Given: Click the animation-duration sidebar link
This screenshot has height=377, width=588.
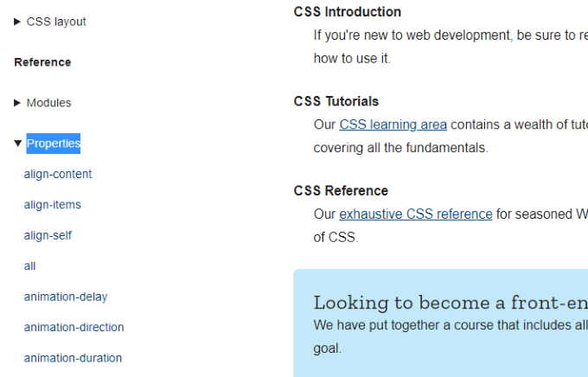Looking at the screenshot, I should click(x=73, y=358).
